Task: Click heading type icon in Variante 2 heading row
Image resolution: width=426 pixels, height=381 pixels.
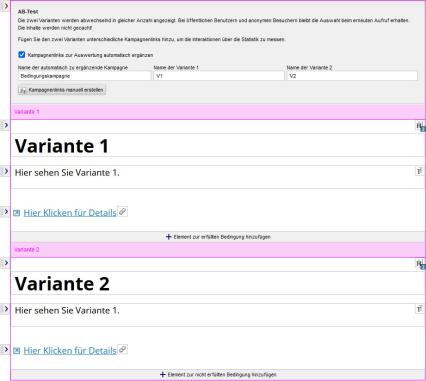Action: tap(420, 264)
